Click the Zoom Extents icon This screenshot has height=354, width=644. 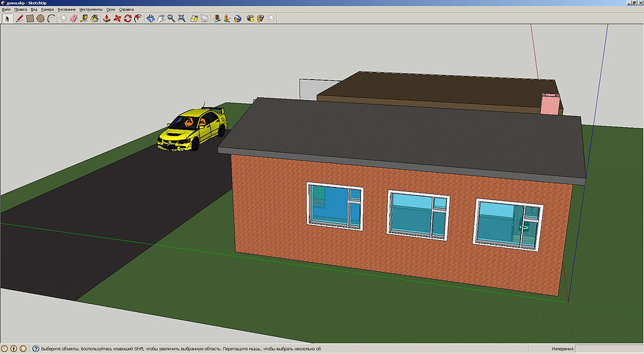click(181, 18)
